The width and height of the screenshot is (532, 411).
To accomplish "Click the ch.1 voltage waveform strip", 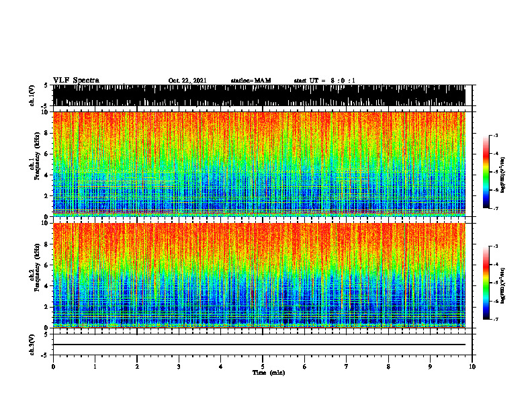I will (x=259, y=95).
